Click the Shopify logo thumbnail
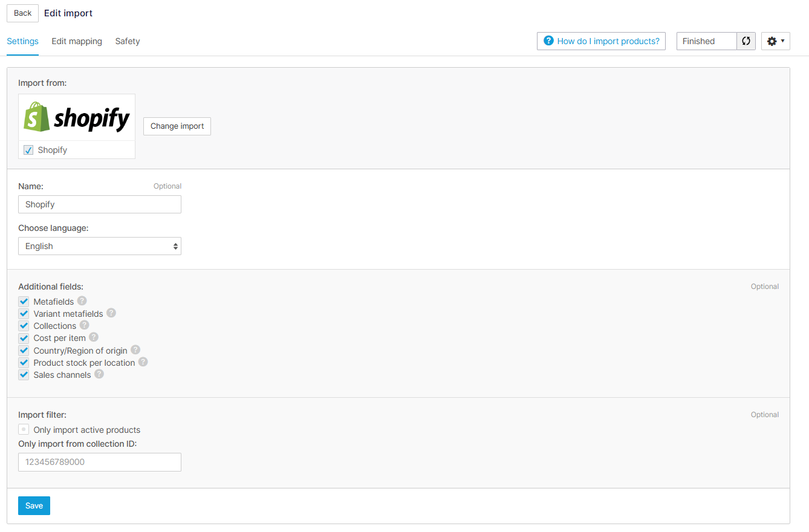 77,117
